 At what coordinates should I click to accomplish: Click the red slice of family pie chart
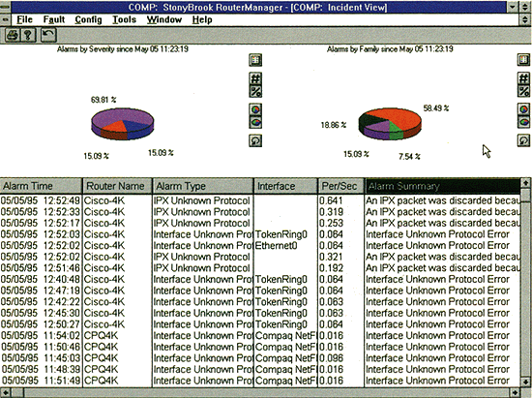[403, 119]
